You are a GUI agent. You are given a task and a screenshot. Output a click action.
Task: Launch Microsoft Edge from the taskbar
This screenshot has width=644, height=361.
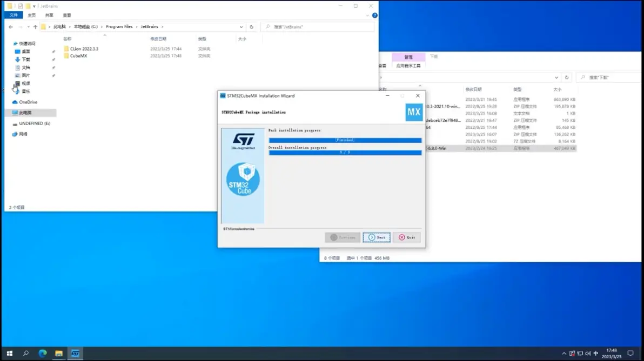click(x=42, y=353)
